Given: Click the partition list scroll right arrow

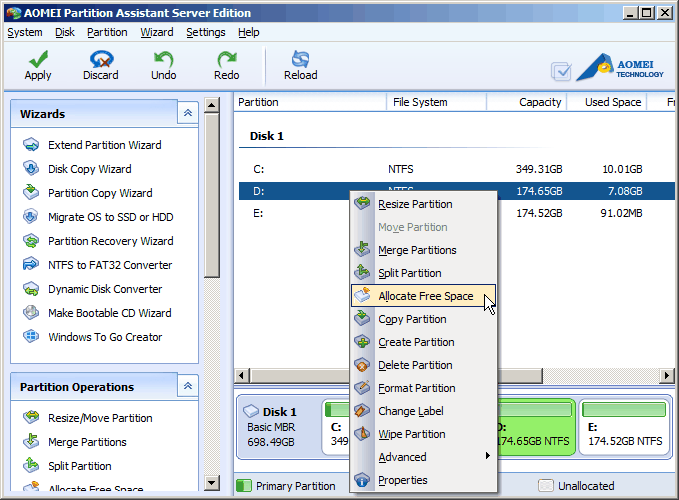Looking at the screenshot, I should tap(666, 375).
